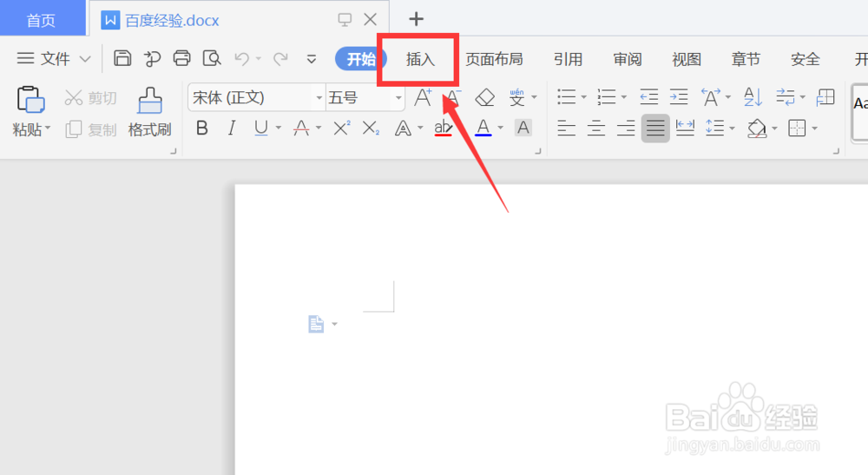Click the text effects outlined A icon
Screen dimensions: 868x475
[403, 129]
